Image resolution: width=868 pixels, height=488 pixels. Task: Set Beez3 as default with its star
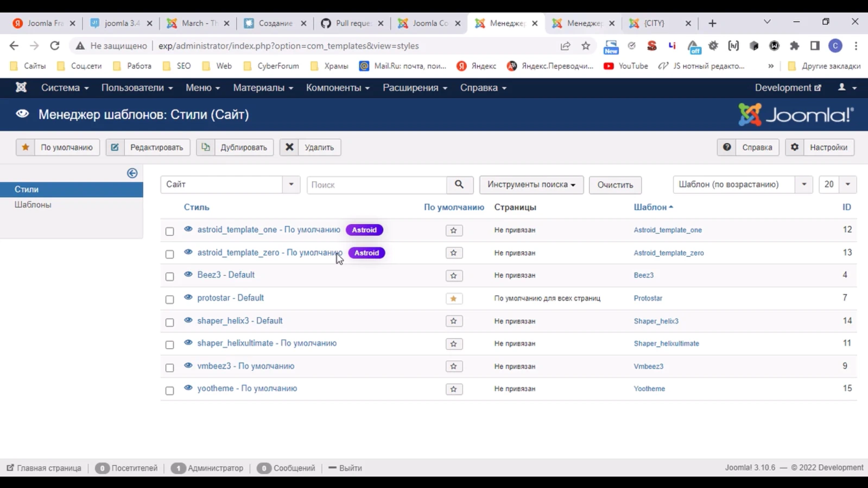(x=454, y=276)
